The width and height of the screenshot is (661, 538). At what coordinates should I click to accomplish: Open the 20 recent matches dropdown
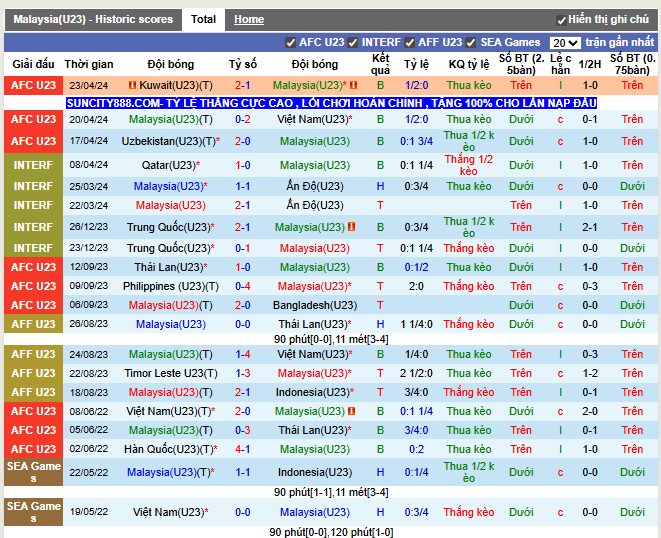(565, 43)
